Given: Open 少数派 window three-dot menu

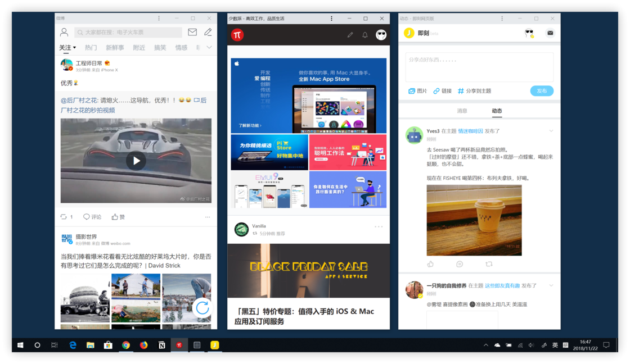Looking at the screenshot, I should 331,18.
